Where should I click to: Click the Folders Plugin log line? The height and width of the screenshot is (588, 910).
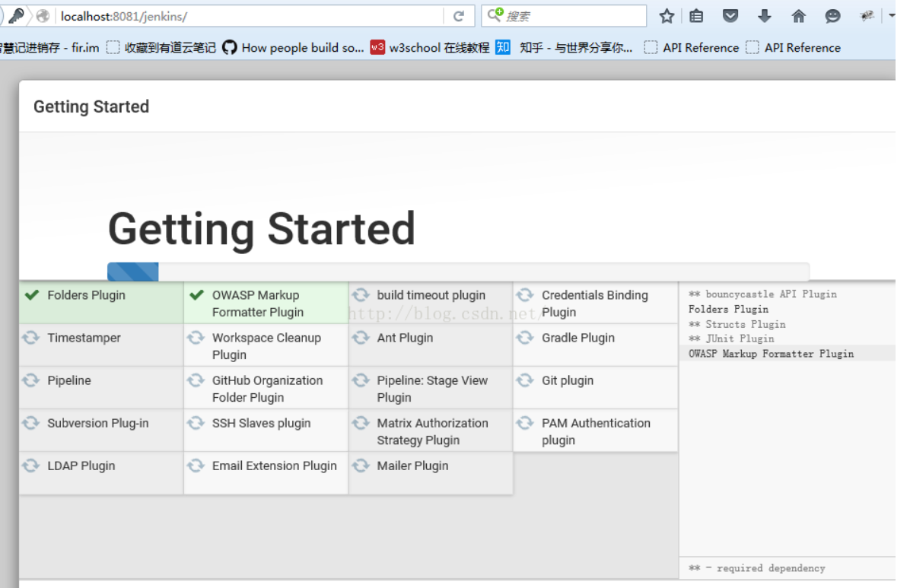tap(728, 309)
